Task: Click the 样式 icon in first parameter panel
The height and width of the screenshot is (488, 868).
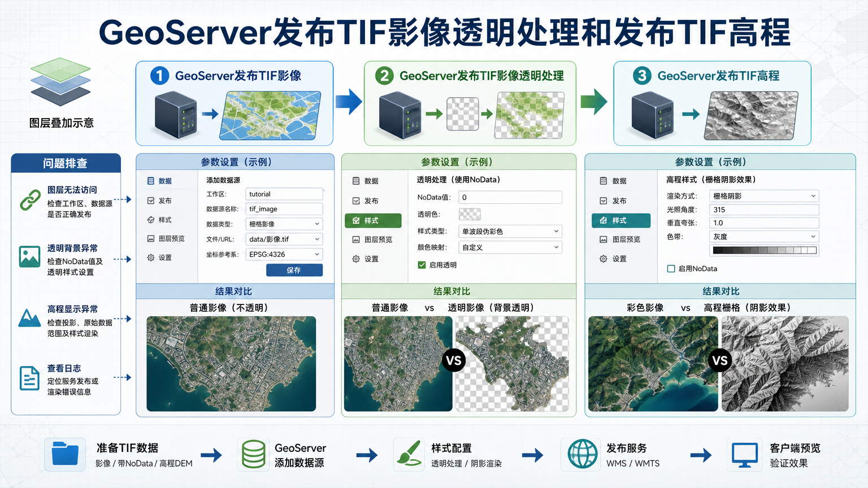Action: coord(151,220)
